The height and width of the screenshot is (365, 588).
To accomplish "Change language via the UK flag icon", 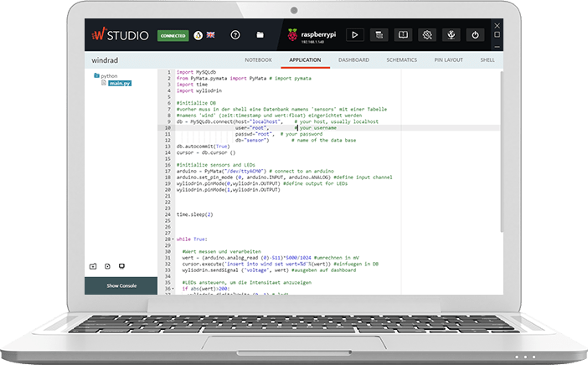I will click(211, 35).
